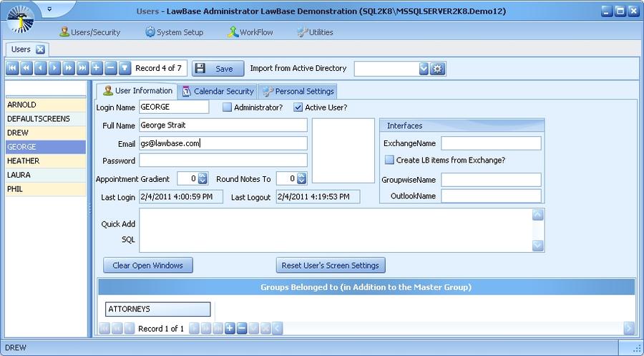644x356 pixels.
Task: Switch to the Calendar Security tab
Action: click(x=218, y=91)
